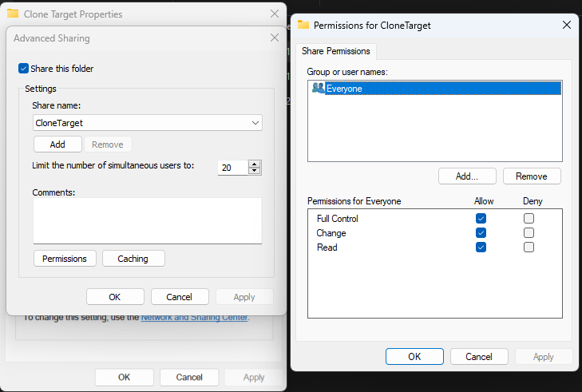Open Caching settings button

tap(133, 259)
